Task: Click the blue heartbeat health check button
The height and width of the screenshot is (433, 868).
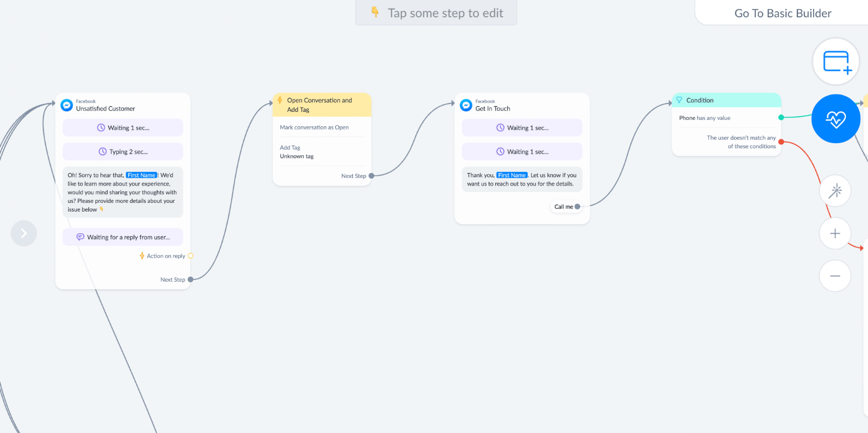Action: click(x=836, y=119)
